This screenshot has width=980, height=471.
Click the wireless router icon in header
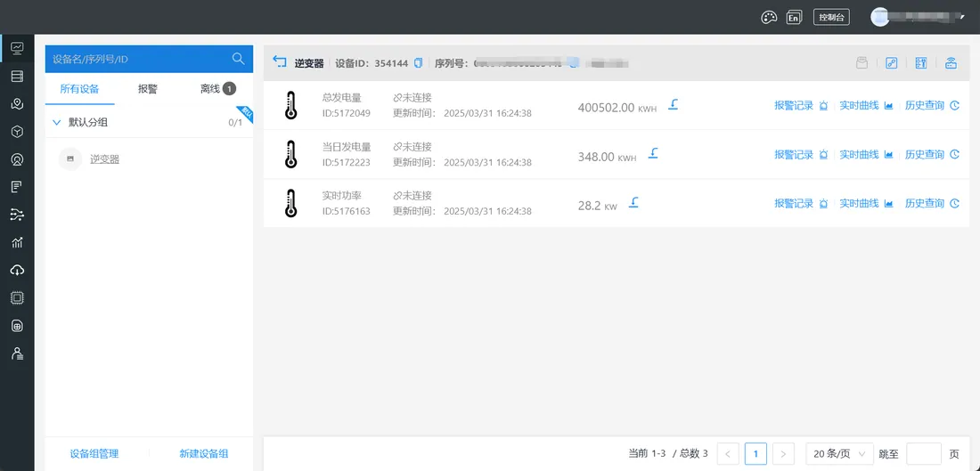coord(951,62)
